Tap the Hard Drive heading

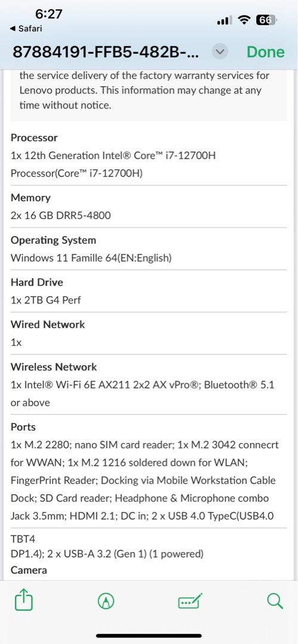(x=37, y=282)
